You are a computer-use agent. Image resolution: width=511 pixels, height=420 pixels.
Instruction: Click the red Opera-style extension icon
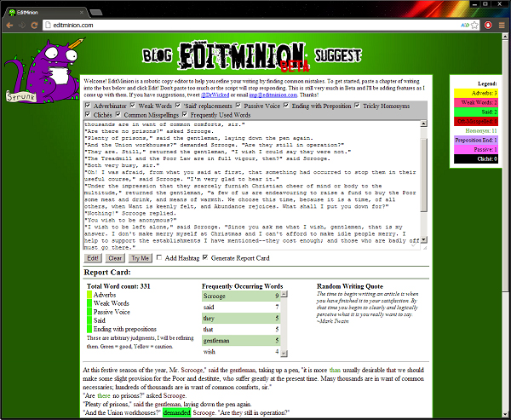tap(488, 25)
